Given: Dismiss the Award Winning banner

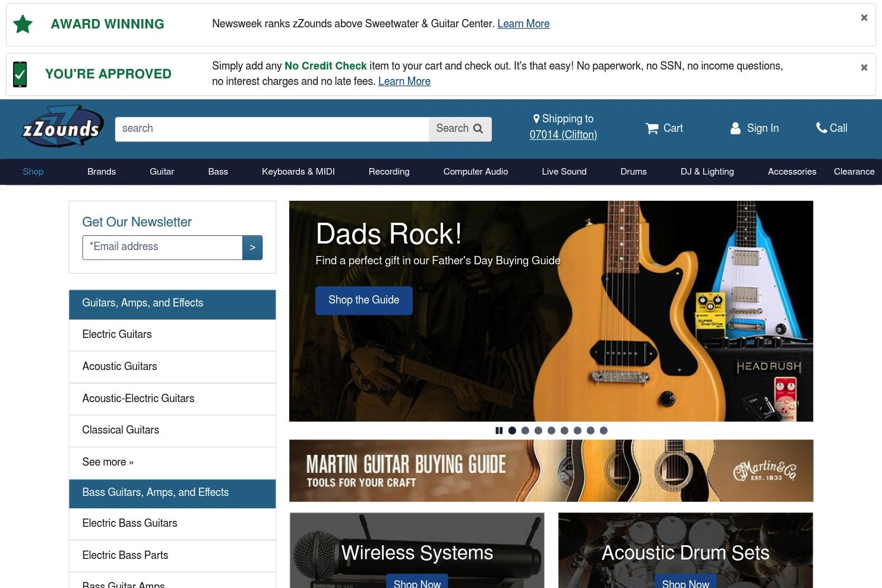Looking at the screenshot, I should tap(864, 18).
